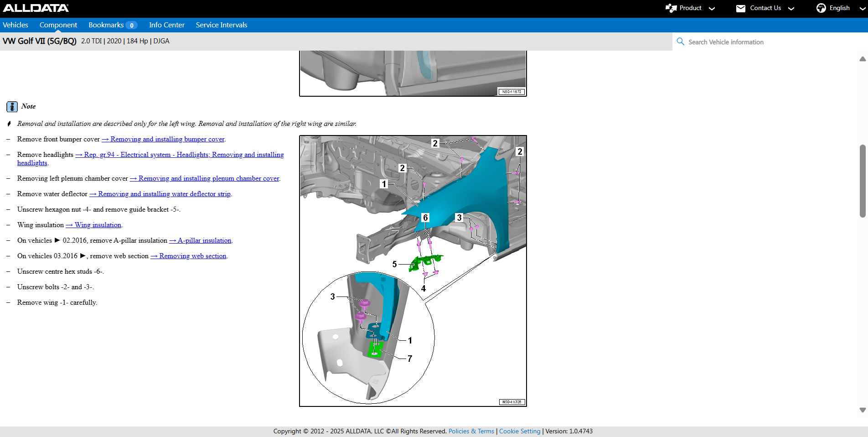The height and width of the screenshot is (437, 868).
Task: Open the Vehicles tab
Action: [15, 25]
